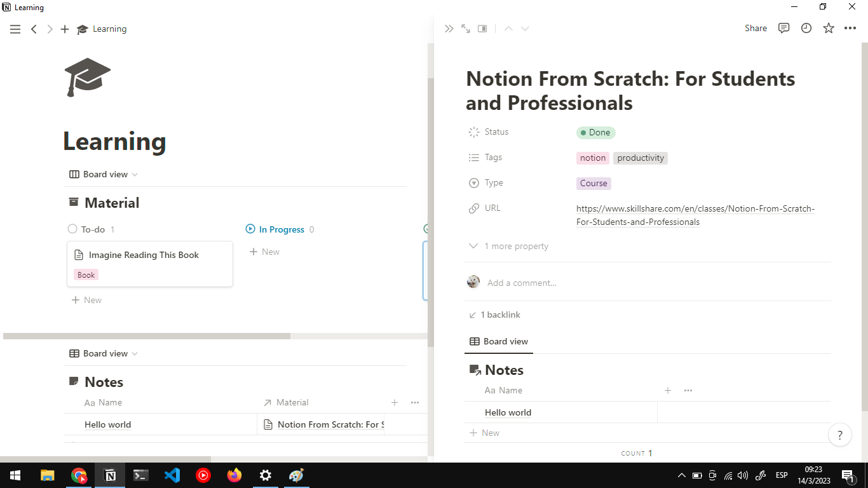Open Firefox from taskbar
This screenshot has width=868, height=488.
[234, 475]
